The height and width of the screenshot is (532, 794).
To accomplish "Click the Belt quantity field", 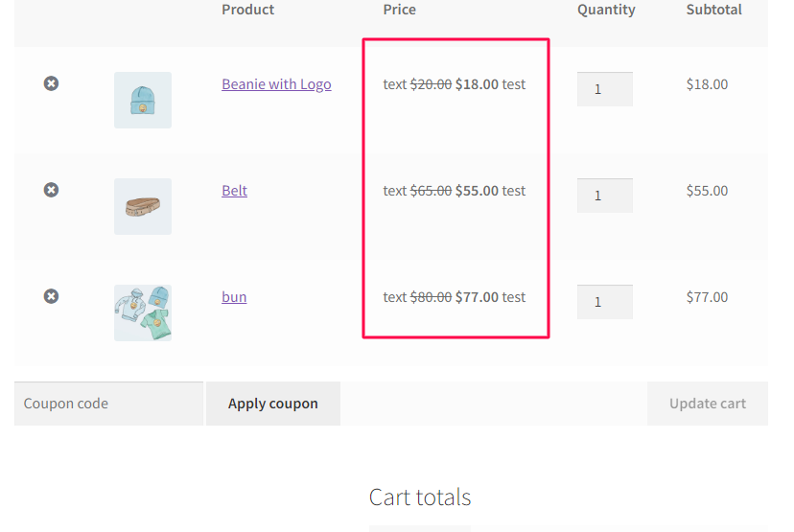I will [x=605, y=196].
